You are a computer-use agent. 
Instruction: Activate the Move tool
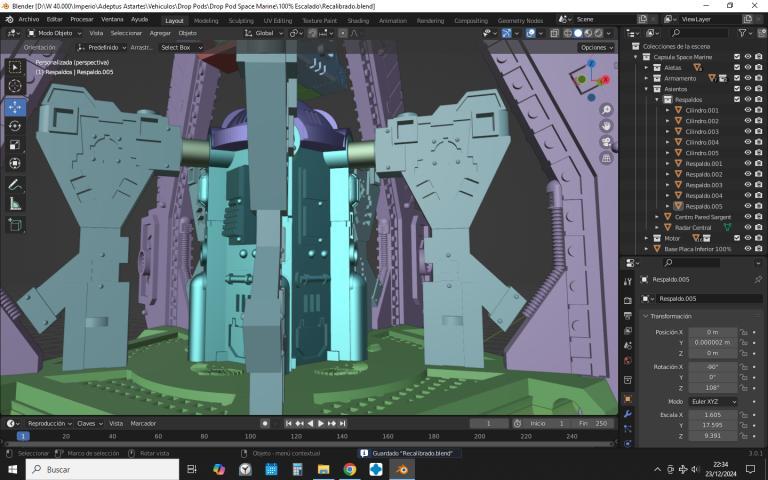point(15,107)
